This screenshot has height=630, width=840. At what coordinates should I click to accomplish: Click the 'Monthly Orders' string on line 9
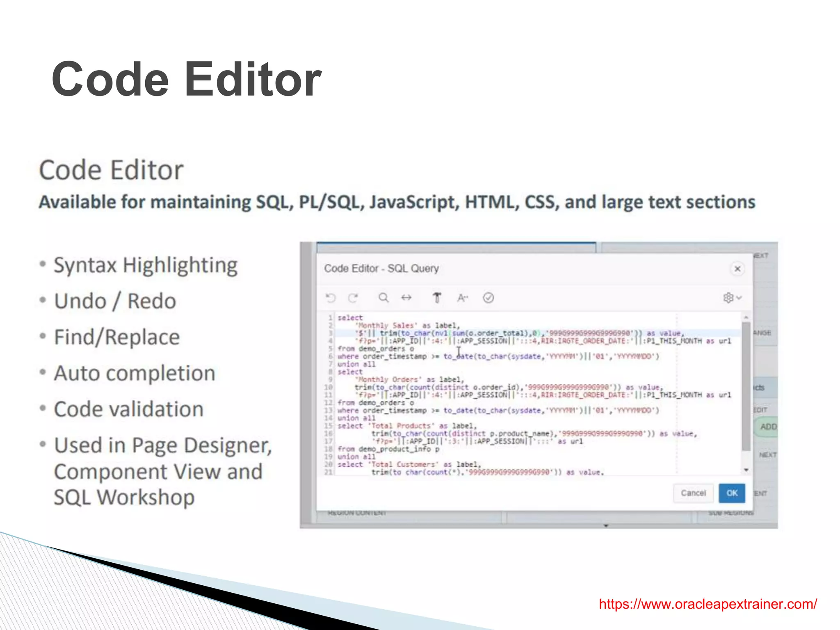pos(388,380)
